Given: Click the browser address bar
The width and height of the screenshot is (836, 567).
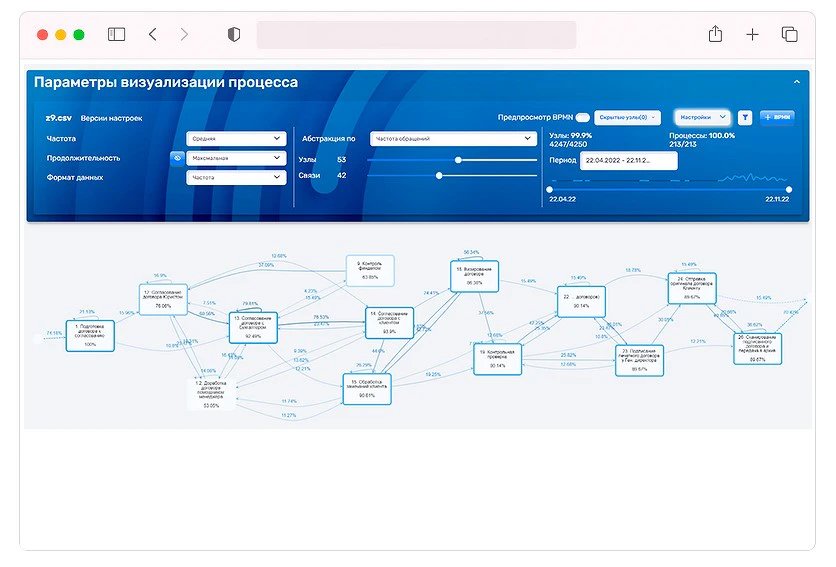Looking at the screenshot, I should 416,35.
